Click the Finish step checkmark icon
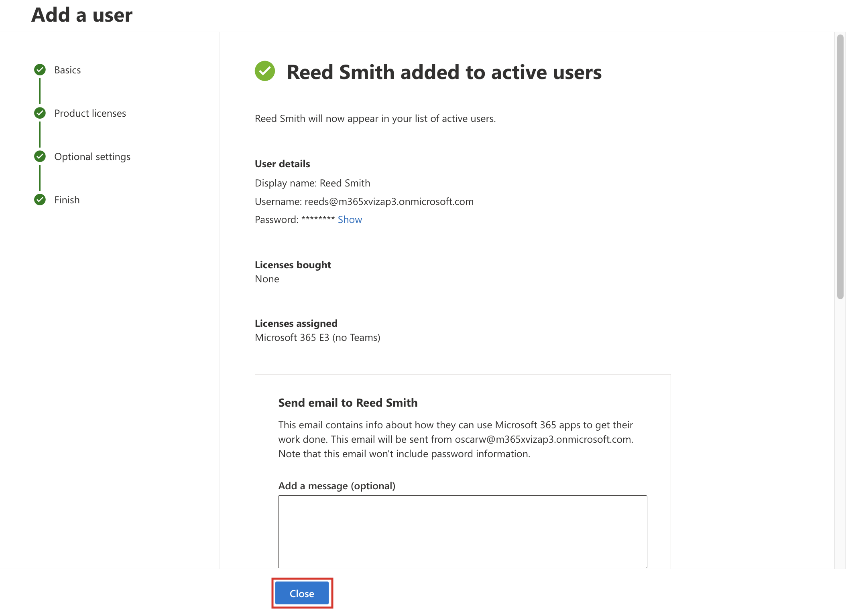 tap(40, 199)
